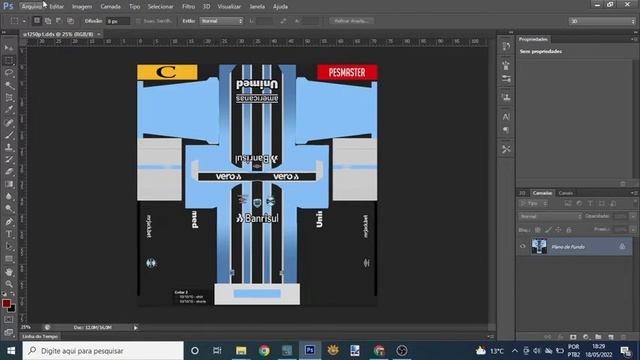Open the Brush Presets panel icon
Viewport: 640px width, 360px height.
pyautogui.click(x=506, y=78)
